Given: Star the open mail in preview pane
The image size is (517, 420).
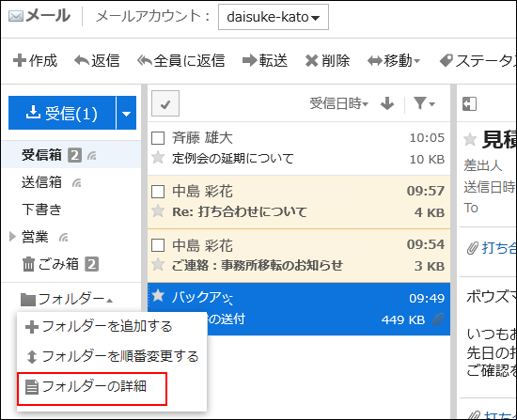Looking at the screenshot, I should pos(470,139).
